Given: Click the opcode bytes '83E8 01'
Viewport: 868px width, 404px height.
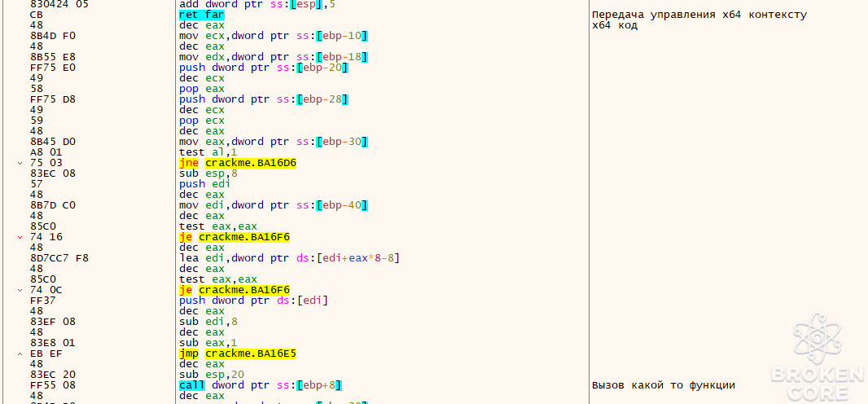Looking at the screenshot, I should click(x=52, y=343).
